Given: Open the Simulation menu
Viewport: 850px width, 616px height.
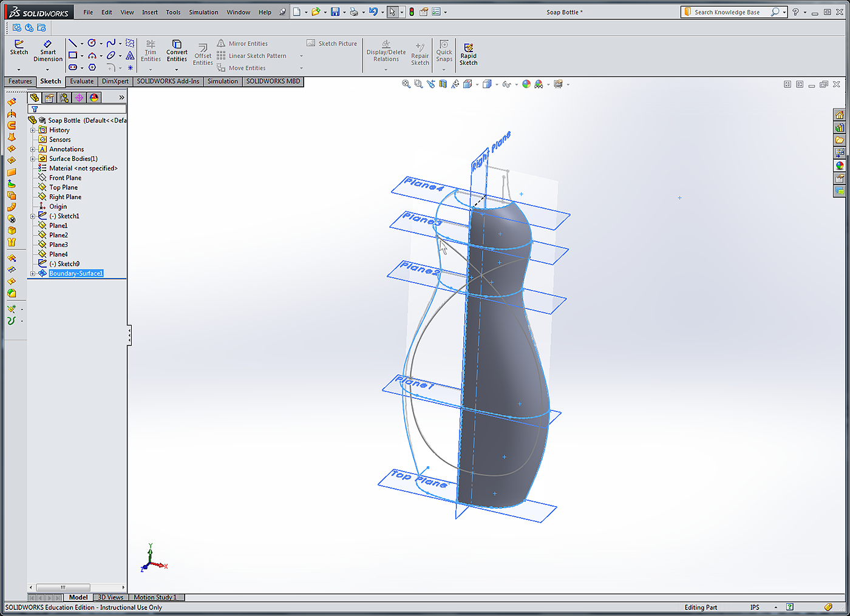Looking at the screenshot, I should (203, 12).
